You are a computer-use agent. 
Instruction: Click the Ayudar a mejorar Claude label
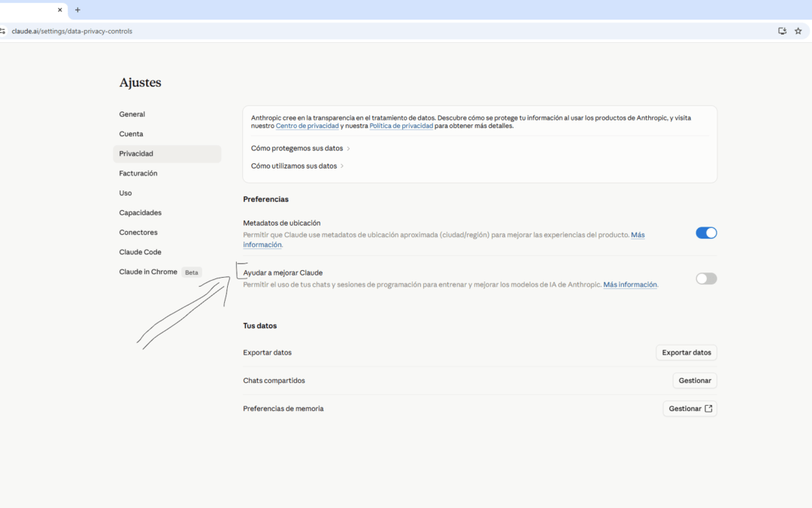pyautogui.click(x=283, y=272)
